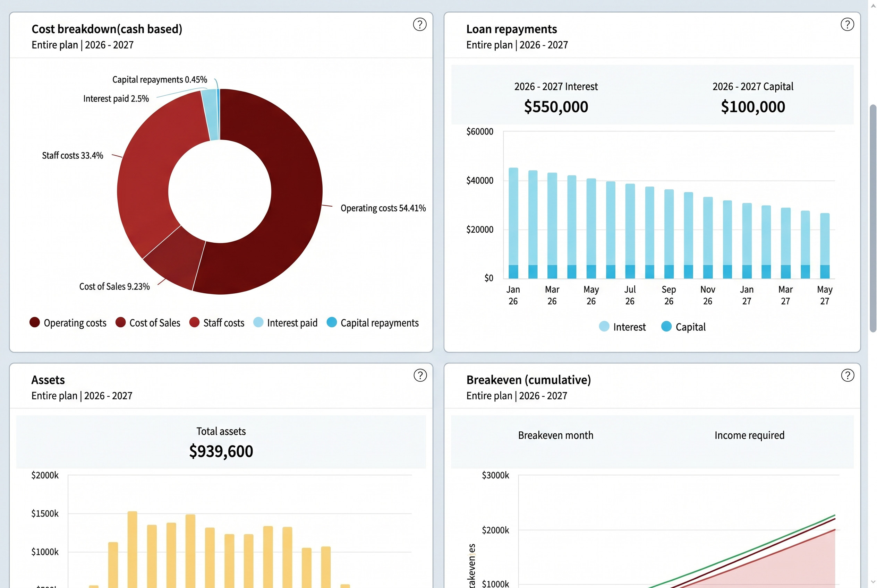Select the Sep 26 loan repayment bar

[669, 234]
